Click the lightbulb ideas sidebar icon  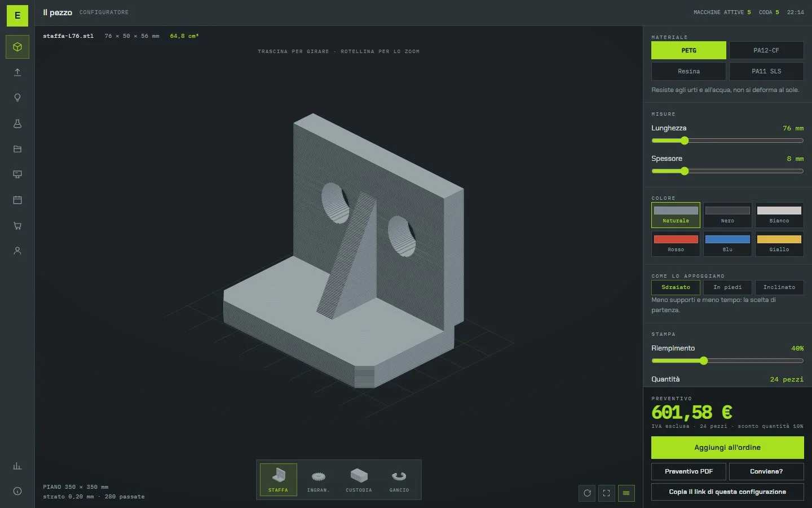tap(17, 98)
